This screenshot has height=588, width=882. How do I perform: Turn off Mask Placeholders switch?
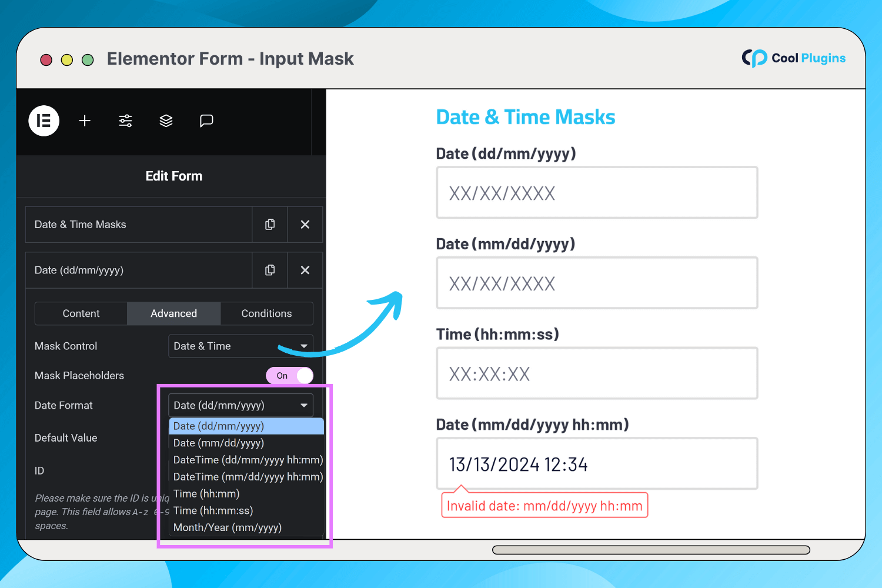pos(289,376)
